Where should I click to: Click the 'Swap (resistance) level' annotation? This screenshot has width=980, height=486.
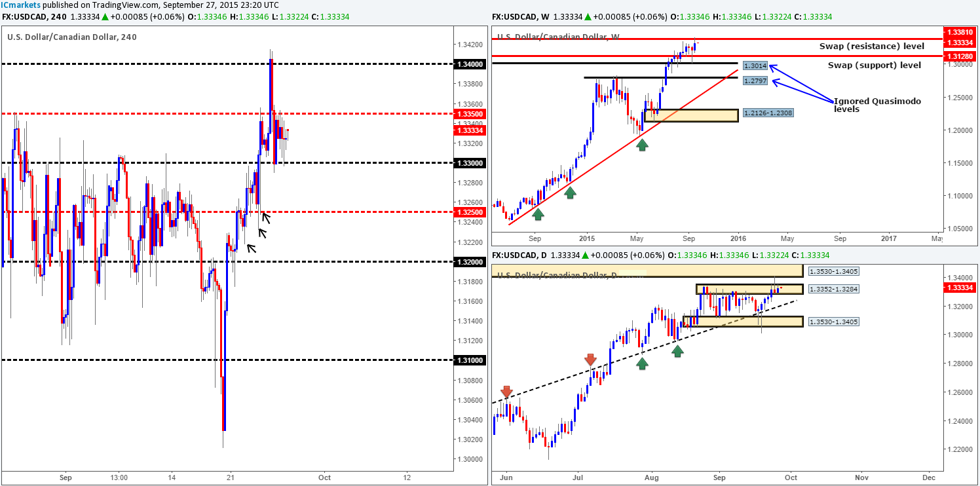pyautogui.click(x=871, y=47)
